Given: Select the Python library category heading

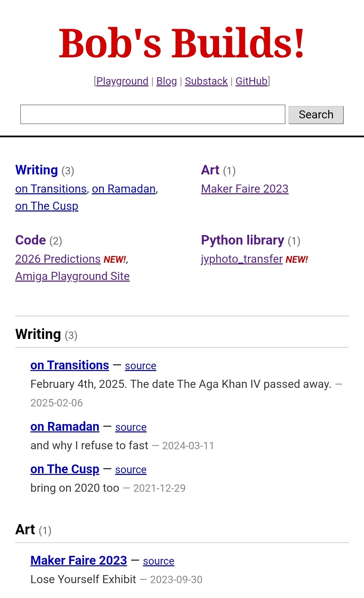Looking at the screenshot, I should 242,240.
